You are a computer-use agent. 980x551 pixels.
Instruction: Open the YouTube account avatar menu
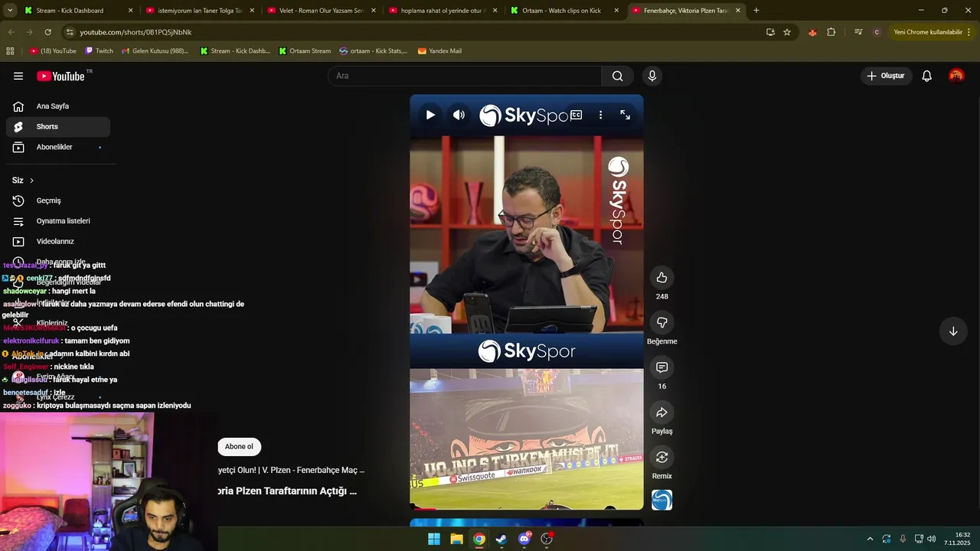[956, 76]
